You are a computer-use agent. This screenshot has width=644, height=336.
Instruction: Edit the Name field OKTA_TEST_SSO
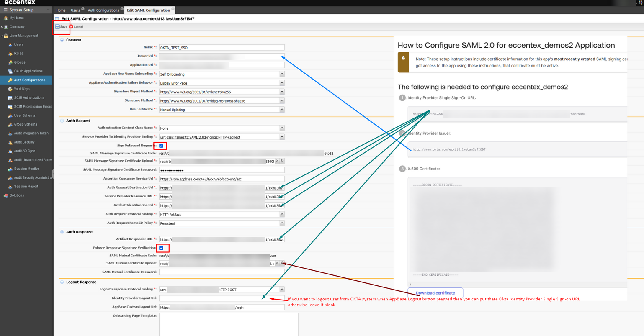coord(222,47)
